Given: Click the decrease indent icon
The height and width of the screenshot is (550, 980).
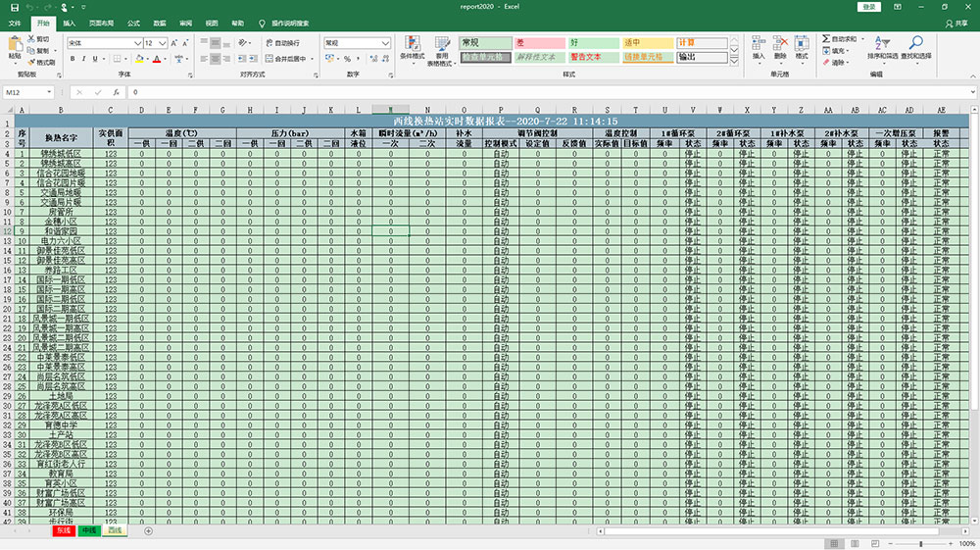Looking at the screenshot, I should click(x=242, y=59).
